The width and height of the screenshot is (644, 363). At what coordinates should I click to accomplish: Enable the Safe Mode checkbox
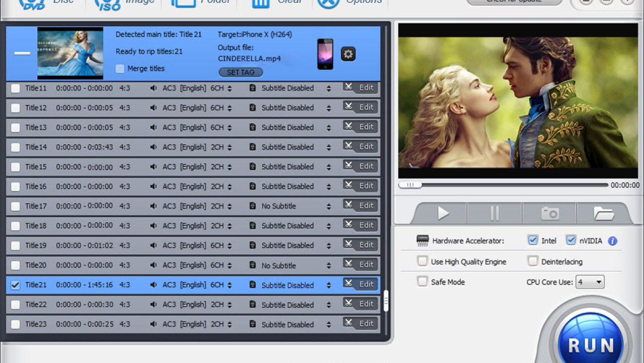[422, 282]
